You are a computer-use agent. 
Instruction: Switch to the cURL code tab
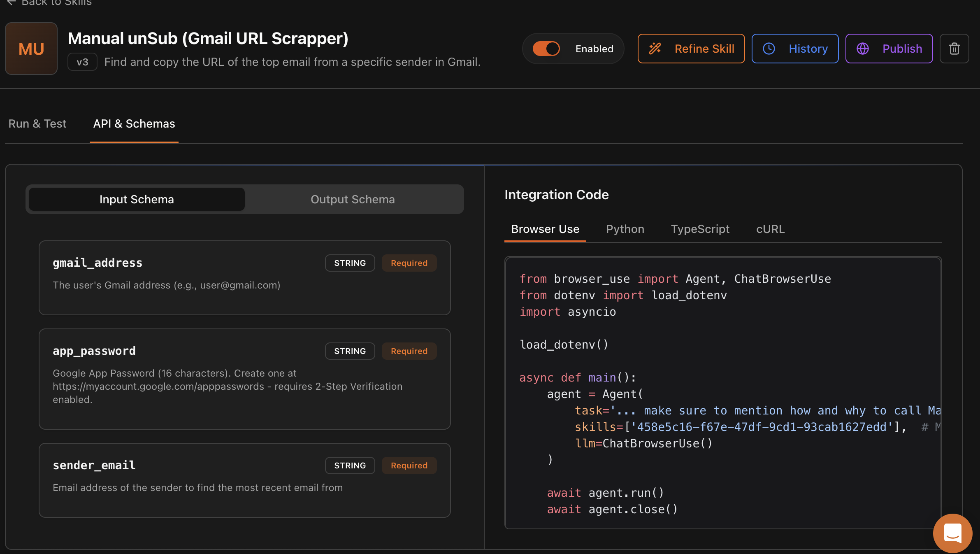pos(770,229)
